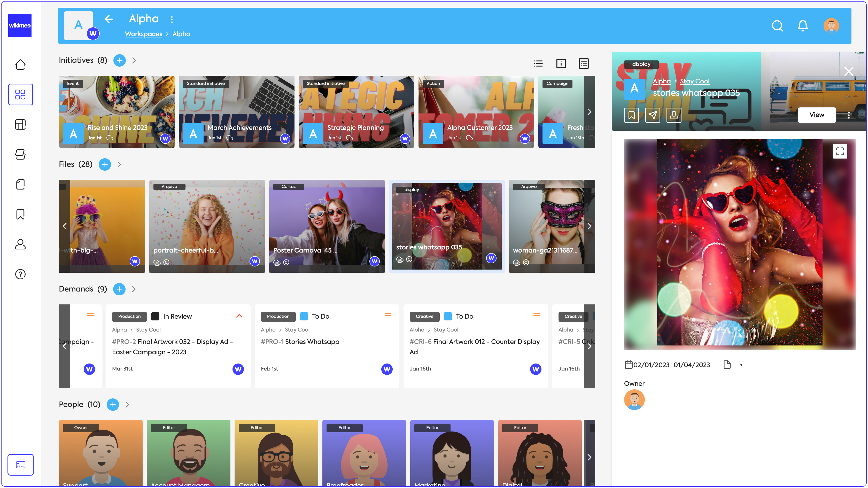Toggle the info panel view icon
Screen dimensions: 868x488
561,63
